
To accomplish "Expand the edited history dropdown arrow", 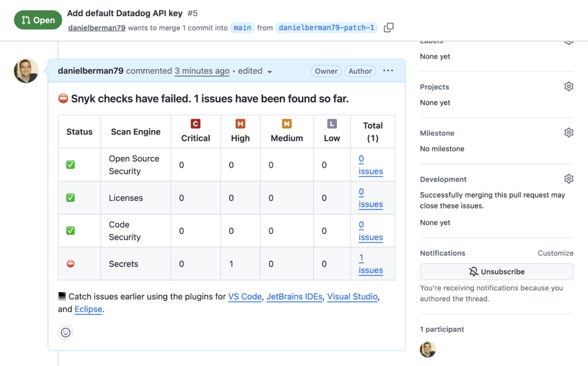I will pos(269,72).
